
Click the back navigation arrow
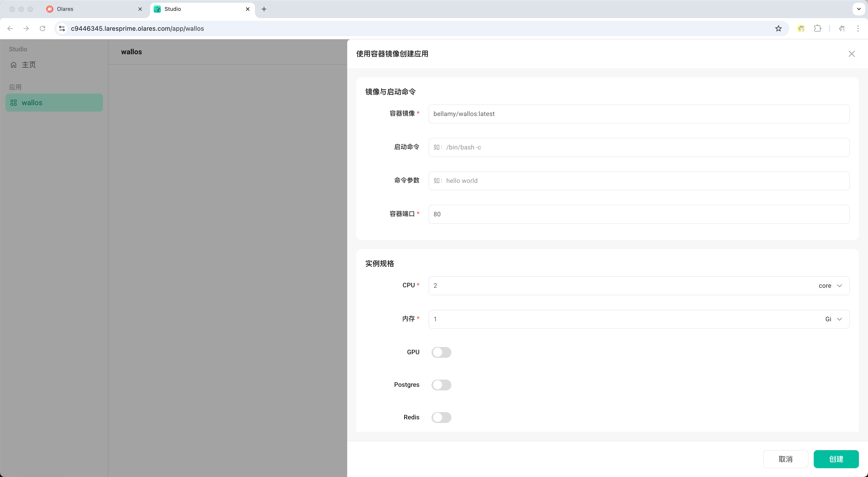click(10, 28)
